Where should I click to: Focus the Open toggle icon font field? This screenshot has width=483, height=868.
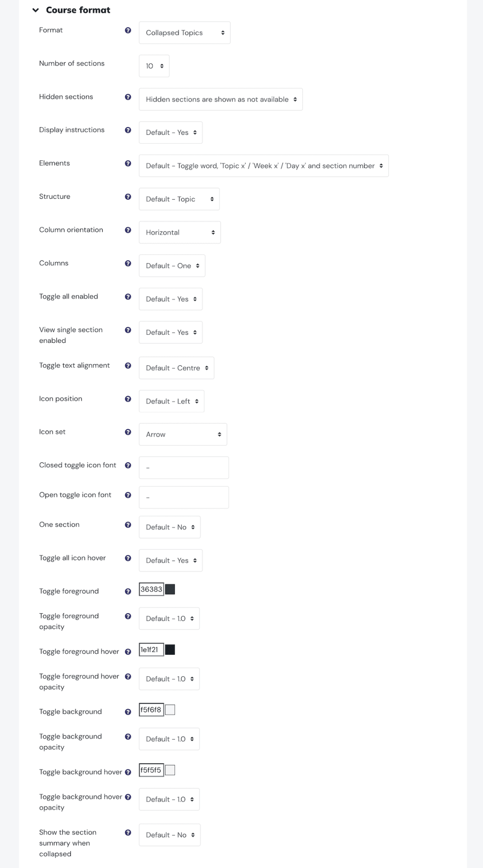point(184,497)
